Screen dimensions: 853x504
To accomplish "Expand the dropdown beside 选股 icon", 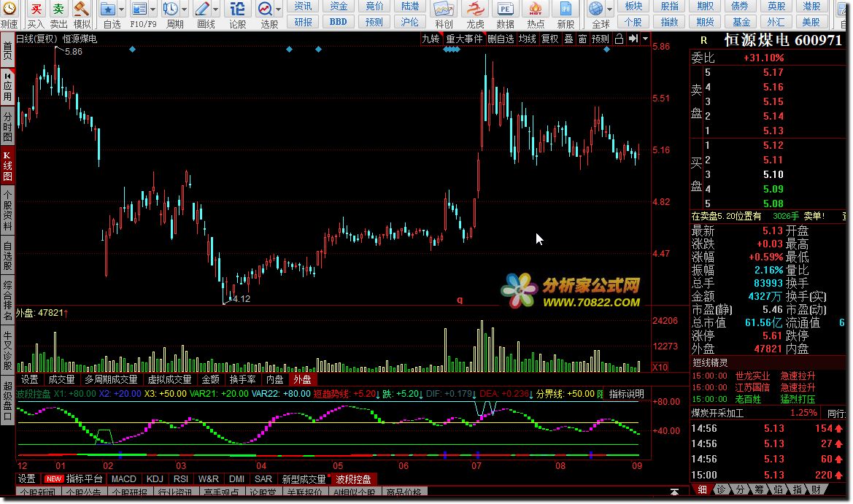I will click(279, 9).
